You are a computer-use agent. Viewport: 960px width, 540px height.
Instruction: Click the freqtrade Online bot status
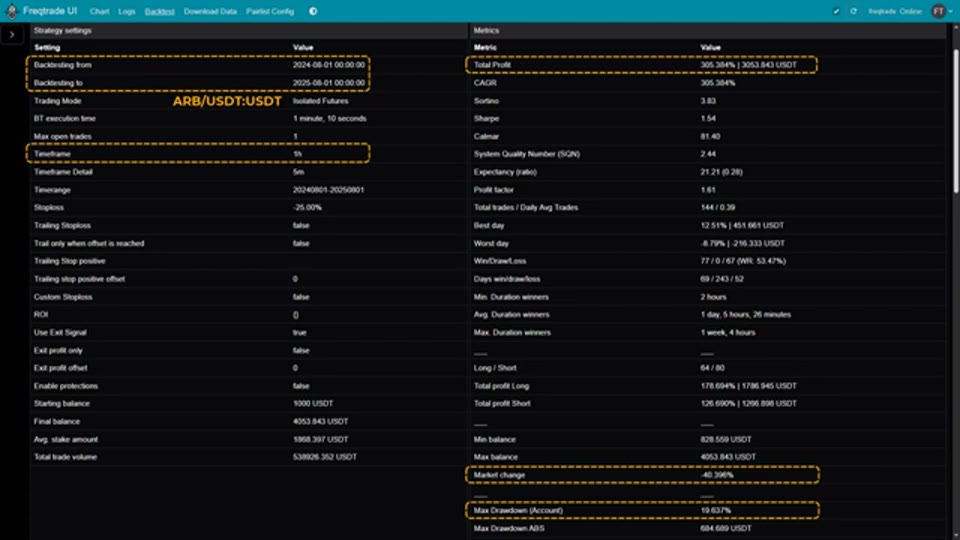[x=894, y=11]
